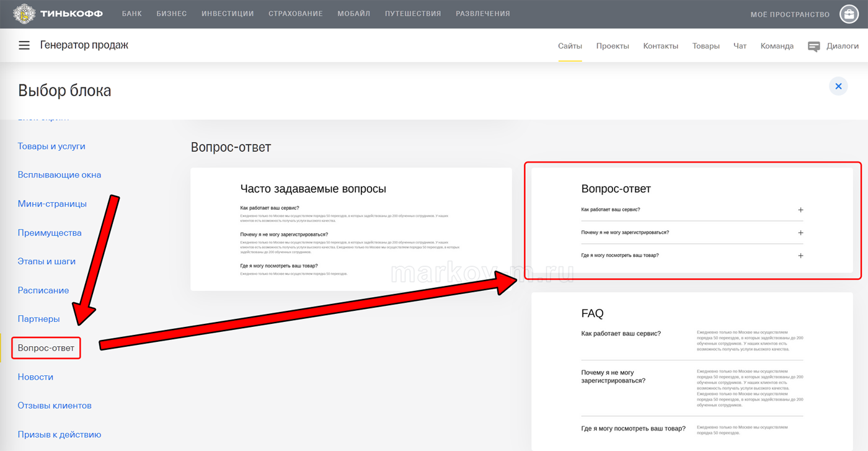The image size is (868, 451).
Task: Open the Сайты tab
Action: (x=570, y=46)
